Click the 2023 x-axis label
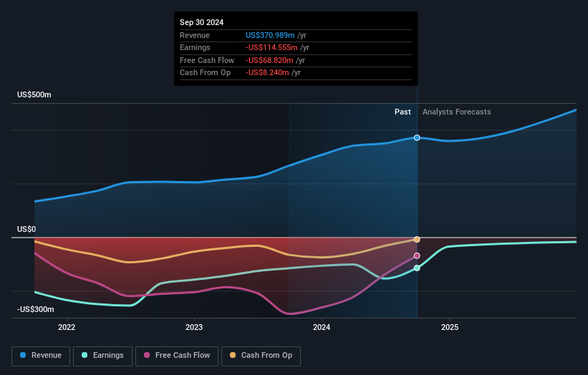This screenshot has width=588, height=375. pyautogui.click(x=194, y=328)
